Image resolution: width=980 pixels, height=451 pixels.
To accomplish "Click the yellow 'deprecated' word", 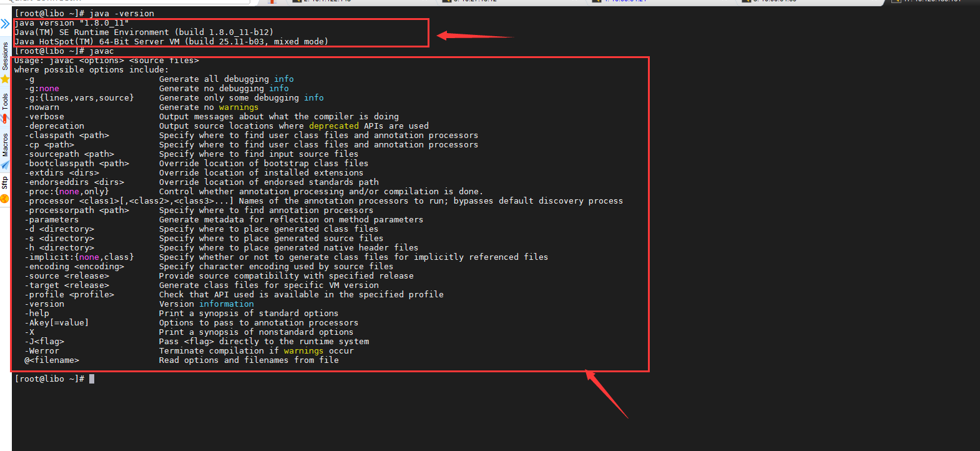I will coord(334,126).
